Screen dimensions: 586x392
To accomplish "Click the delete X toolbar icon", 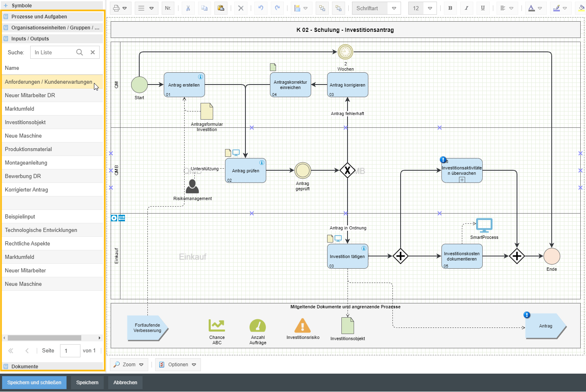I will click(x=241, y=8).
